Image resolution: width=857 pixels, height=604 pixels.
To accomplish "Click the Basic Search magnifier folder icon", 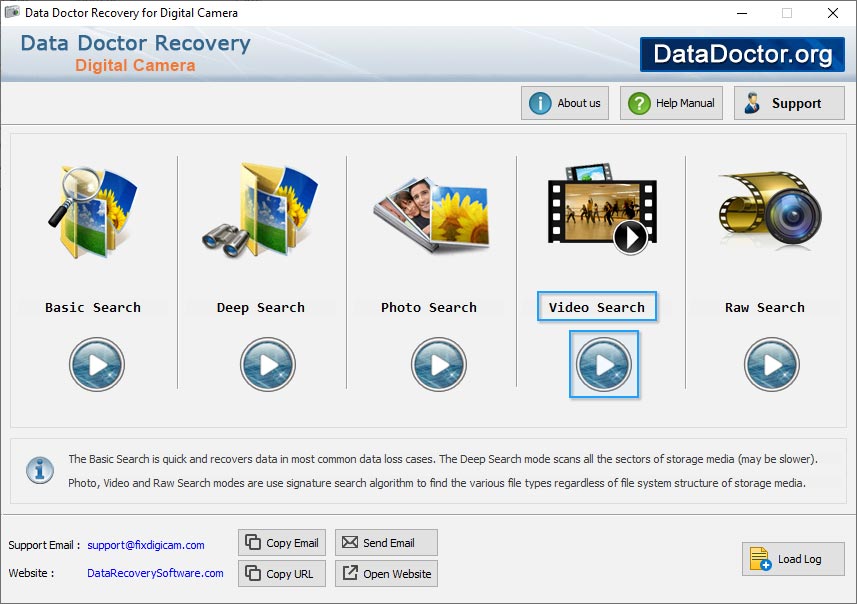I will (x=93, y=212).
